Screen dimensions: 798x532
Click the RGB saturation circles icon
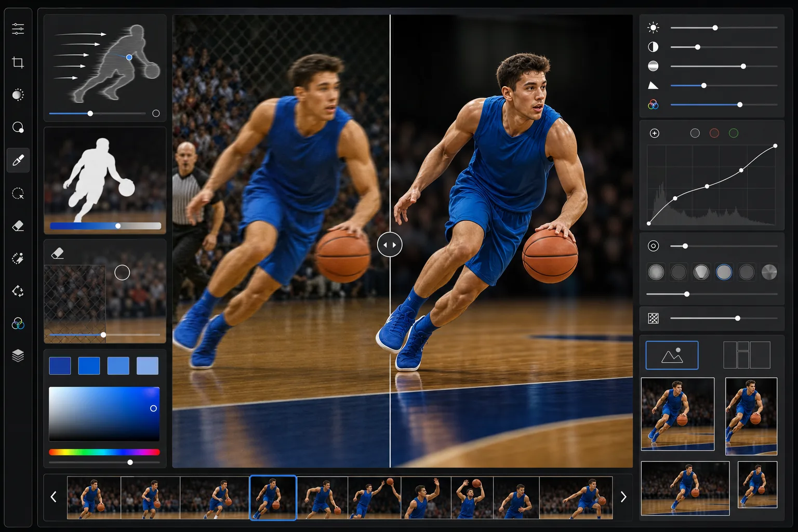coord(654,104)
